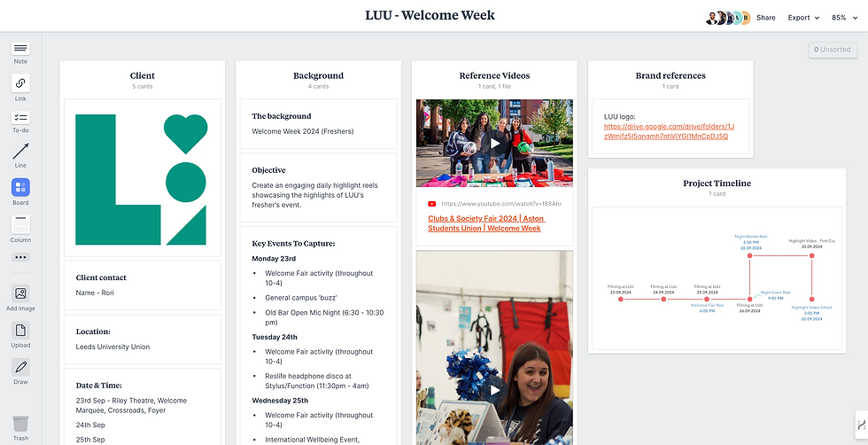Screen dimensions: 868x445
Task: Open the 85% zoom dropdown
Action: (x=843, y=18)
